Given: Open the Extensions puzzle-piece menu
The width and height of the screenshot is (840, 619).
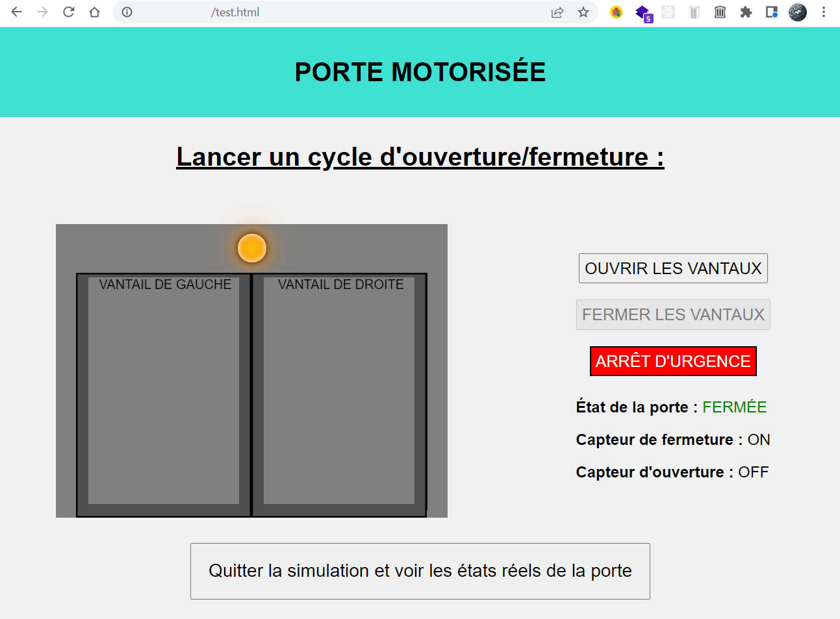Looking at the screenshot, I should coord(746,12).
